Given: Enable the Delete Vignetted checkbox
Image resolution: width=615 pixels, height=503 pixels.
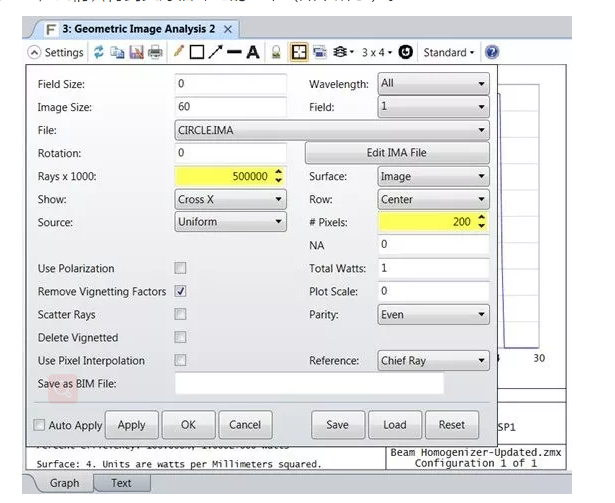Looking at the screenshot, I should tap(180, 337).
